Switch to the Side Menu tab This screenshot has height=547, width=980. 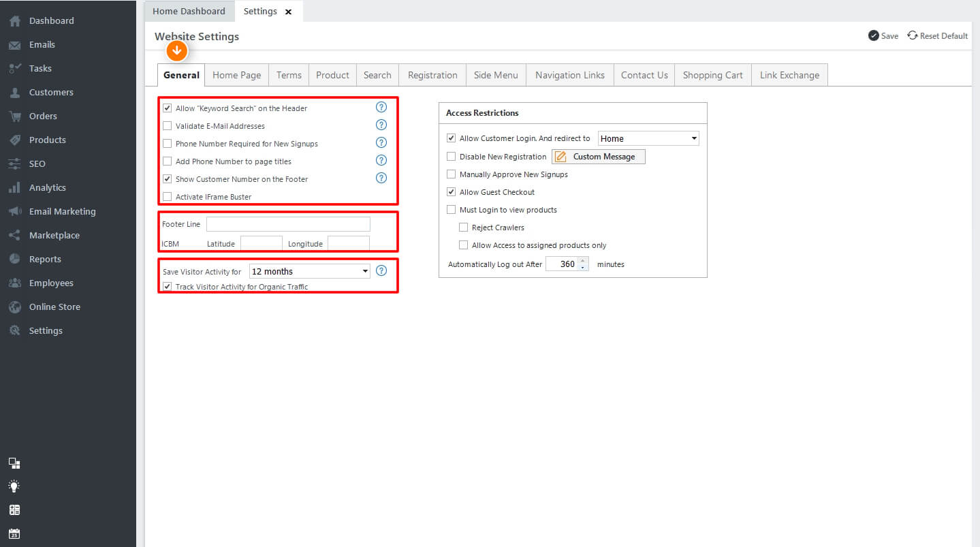496,75
